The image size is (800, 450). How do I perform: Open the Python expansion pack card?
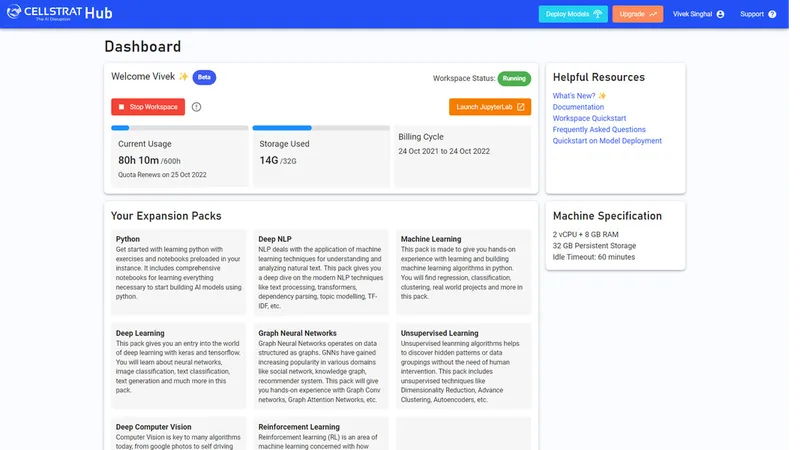[179, 271]
